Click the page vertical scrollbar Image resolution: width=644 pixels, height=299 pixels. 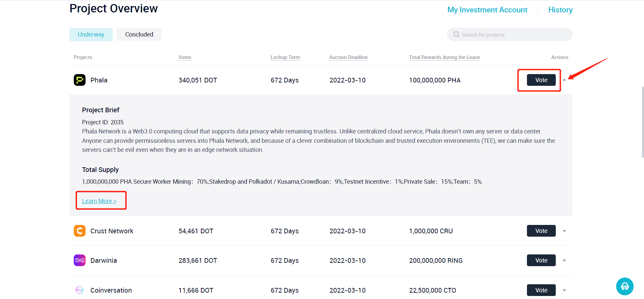642,122
